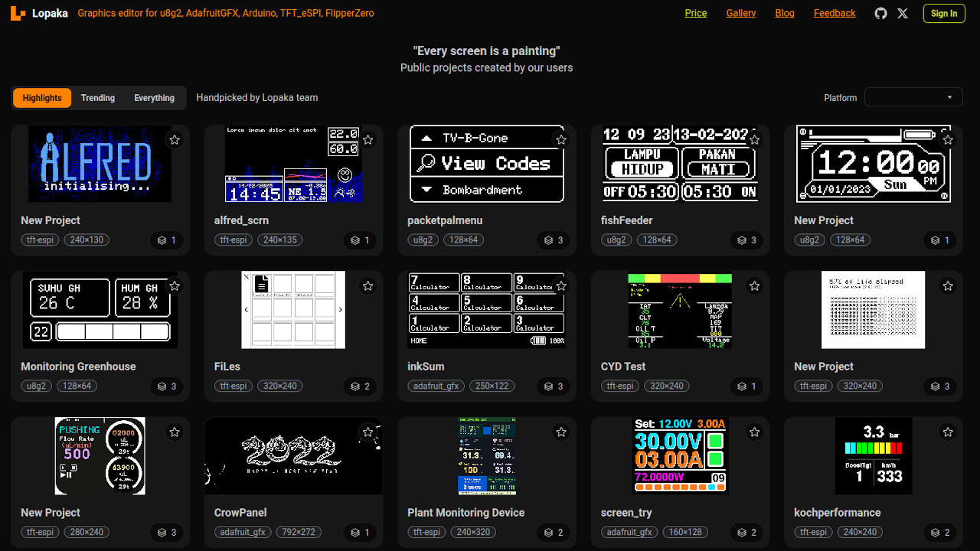
Task: Click layers count icon on packetpalmenu card
Action: [548, 240]
